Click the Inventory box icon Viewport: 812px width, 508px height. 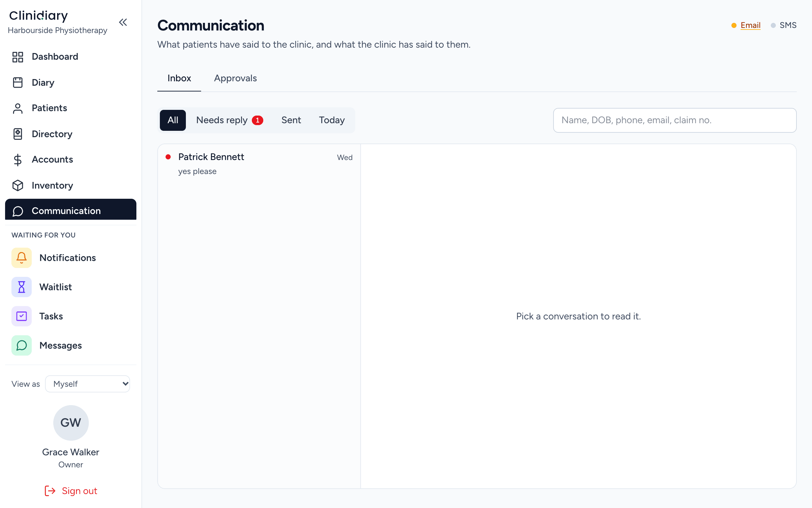[17, 185]
